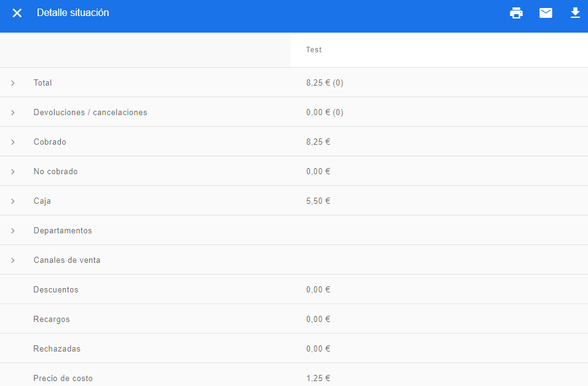Print the situation detail report

516,13
